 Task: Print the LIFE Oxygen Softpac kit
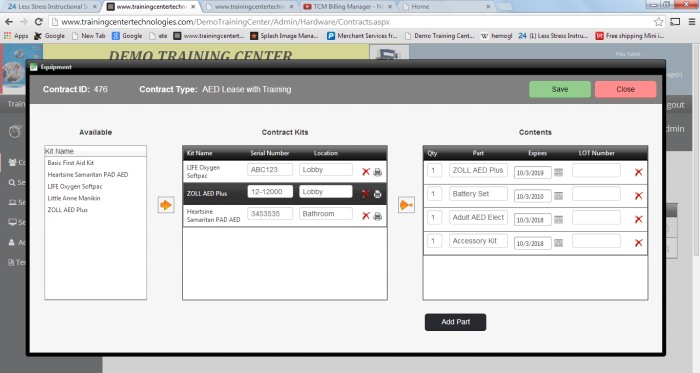pos(378,172)
